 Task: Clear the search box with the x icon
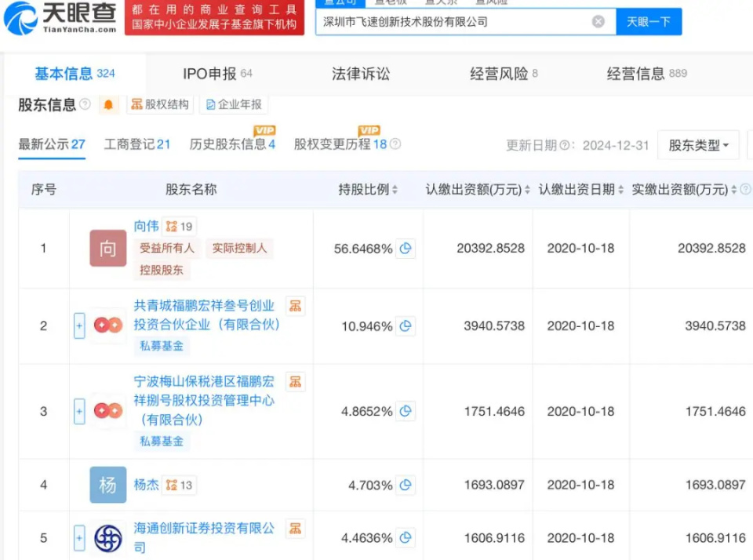(x=598, y=21)
